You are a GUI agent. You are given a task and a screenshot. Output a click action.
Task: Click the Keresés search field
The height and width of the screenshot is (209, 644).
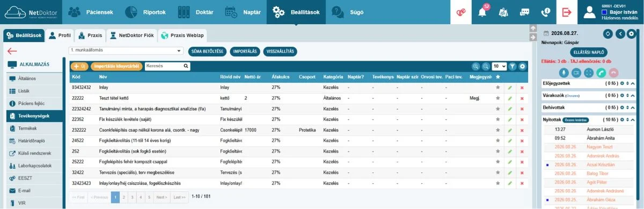[x=167, y=66]
